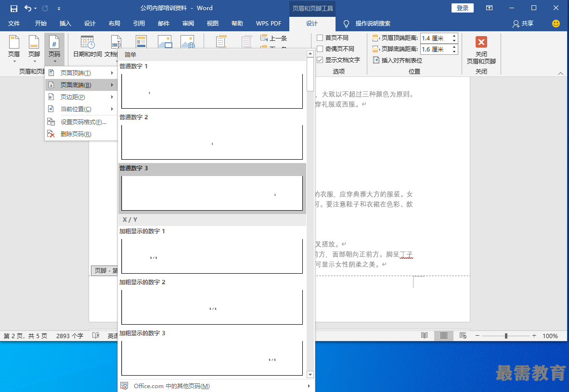The image size is (569, 392).
Task: Click the 2893 个字 word count
Action: click(x=70, y=336)
